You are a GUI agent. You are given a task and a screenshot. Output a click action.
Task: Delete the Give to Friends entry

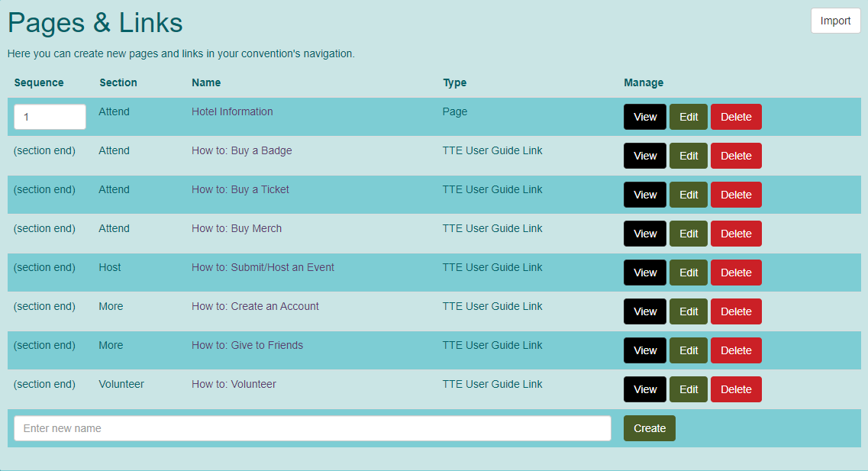pyautogui.click(x=736, y=350)
